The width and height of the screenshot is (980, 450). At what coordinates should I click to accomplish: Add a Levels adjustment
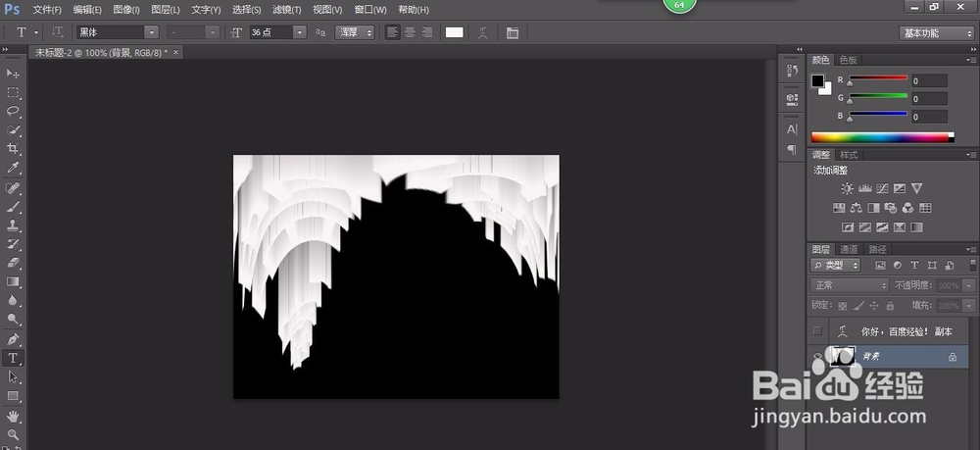pos(865,188)
